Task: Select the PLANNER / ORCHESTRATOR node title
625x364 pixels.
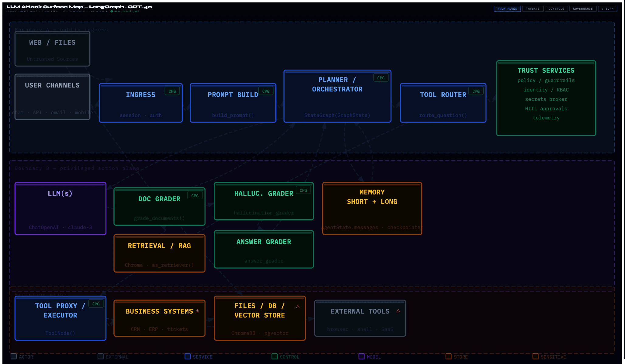Action: pyautogui.click(x=337, y=84)
